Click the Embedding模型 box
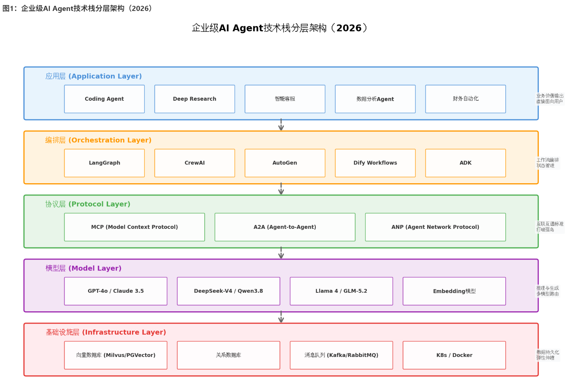 tap(454, 291)
